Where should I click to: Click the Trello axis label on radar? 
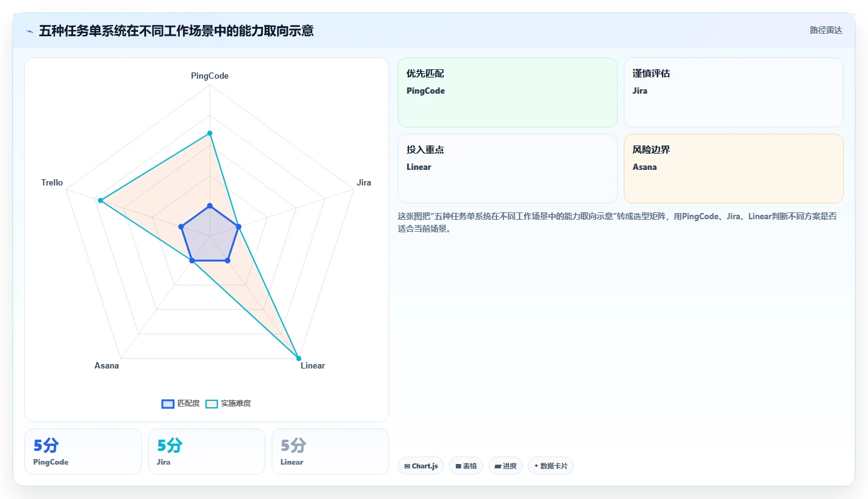[x=52, y=182]
